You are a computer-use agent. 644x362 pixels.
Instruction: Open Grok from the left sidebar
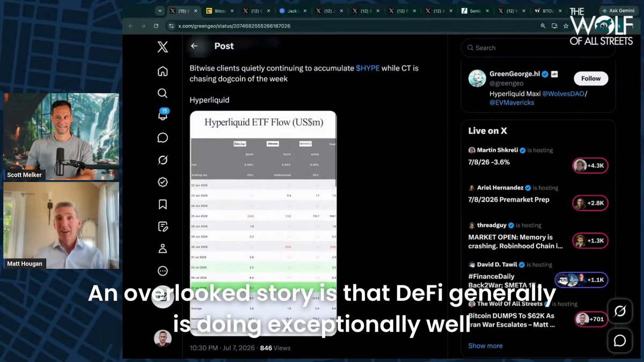163,160
